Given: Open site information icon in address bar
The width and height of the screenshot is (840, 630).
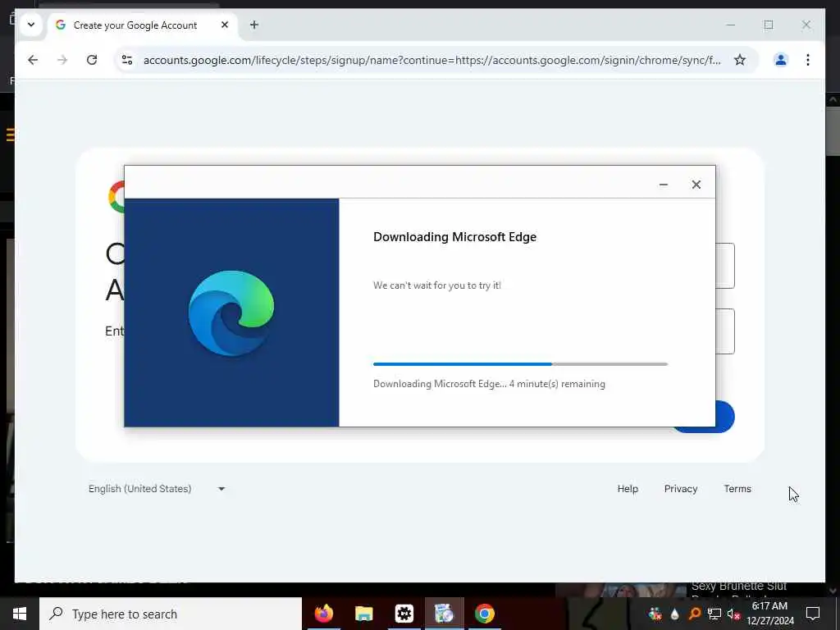Looking at the screenshot, I should pyautogui.click(x=127, y=60).
